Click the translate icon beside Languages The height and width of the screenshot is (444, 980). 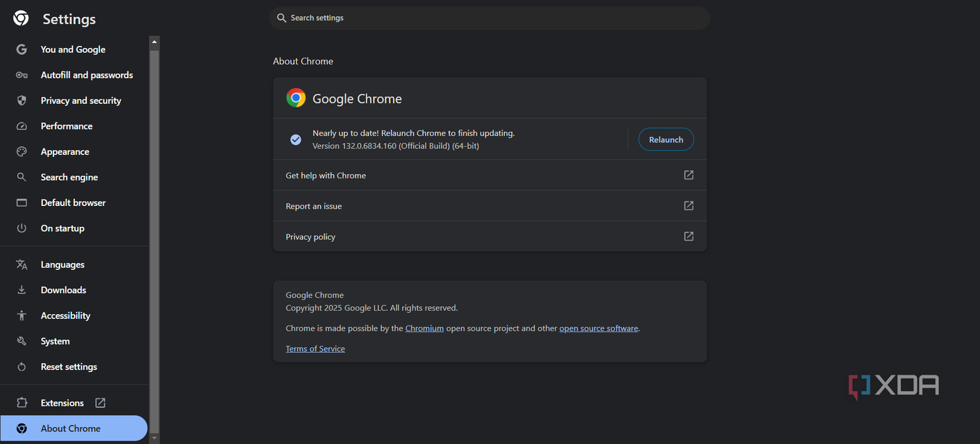(x=22, y=265)
